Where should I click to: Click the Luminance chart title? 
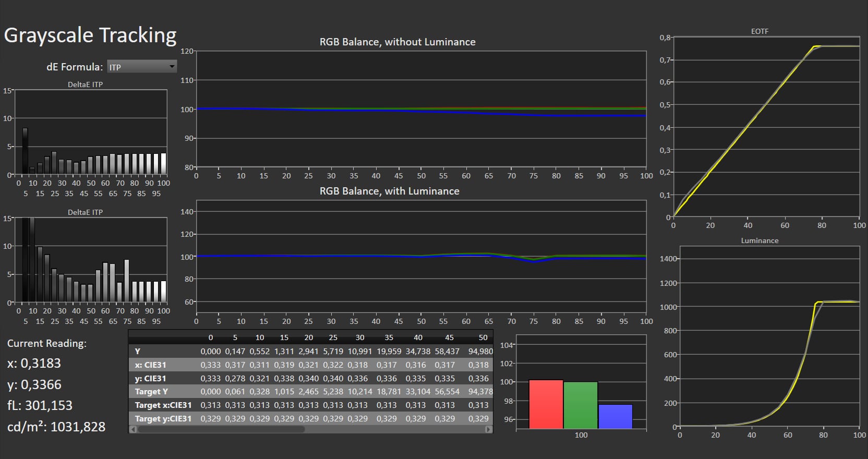(x=759, y=240)
